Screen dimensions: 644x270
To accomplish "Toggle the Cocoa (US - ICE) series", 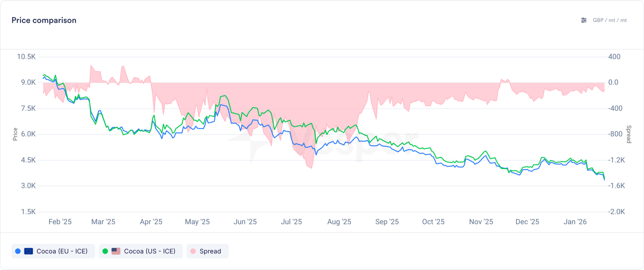I will (150, 251).
